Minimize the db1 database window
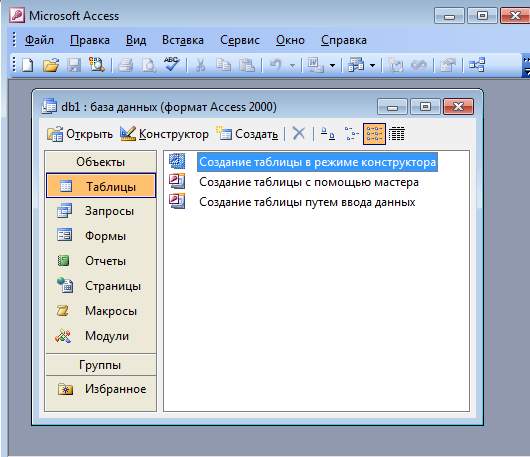The width and height of the screenshot is (530, 457). (x=392, y=107)
